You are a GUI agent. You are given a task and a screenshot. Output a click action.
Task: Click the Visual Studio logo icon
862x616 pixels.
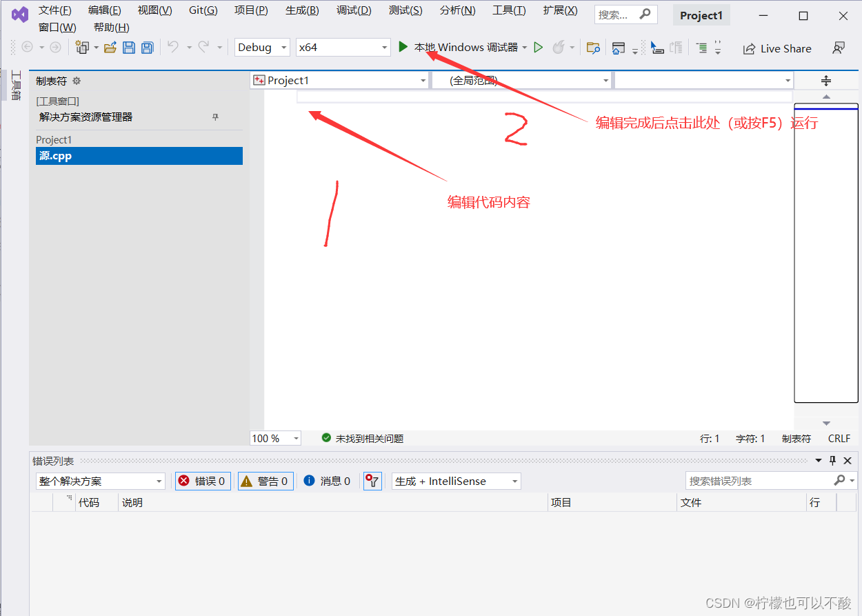19,14
